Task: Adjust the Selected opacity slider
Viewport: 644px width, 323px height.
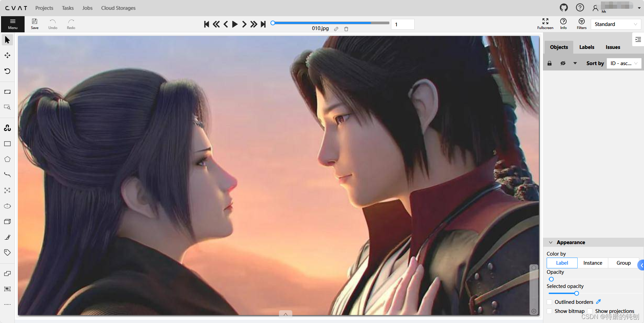Action: (576, 293)
